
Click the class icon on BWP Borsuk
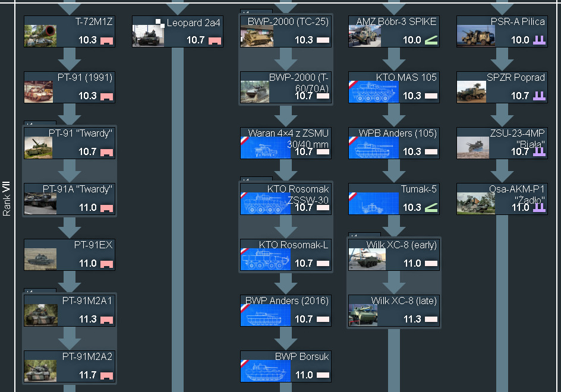[x=323, y=375]
